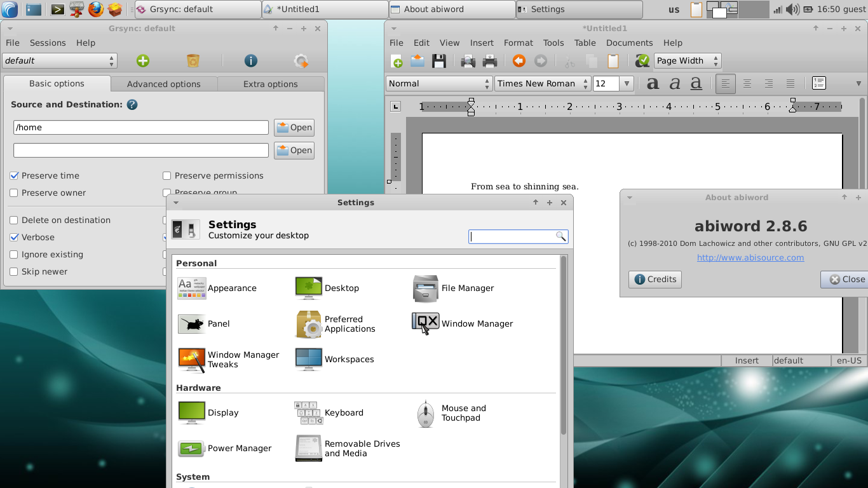Switch to Advanced options tab
This screenshot has width=868, height=488.
click(x=164, y=84)
